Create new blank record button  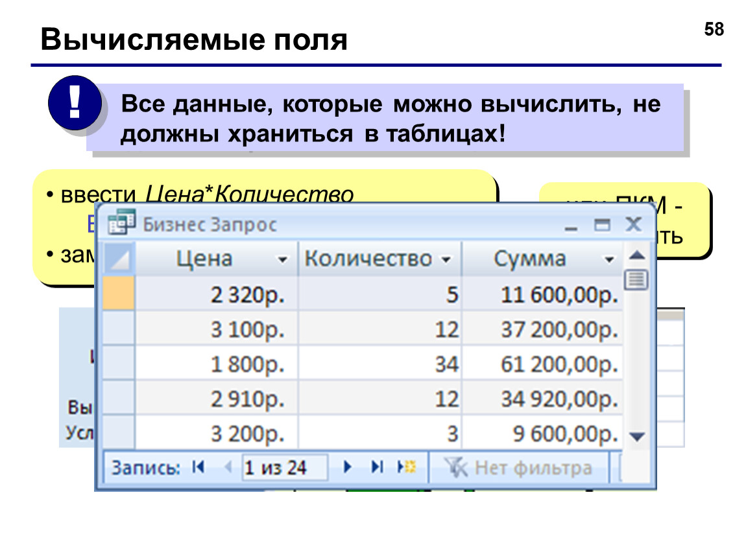(407, 467)
